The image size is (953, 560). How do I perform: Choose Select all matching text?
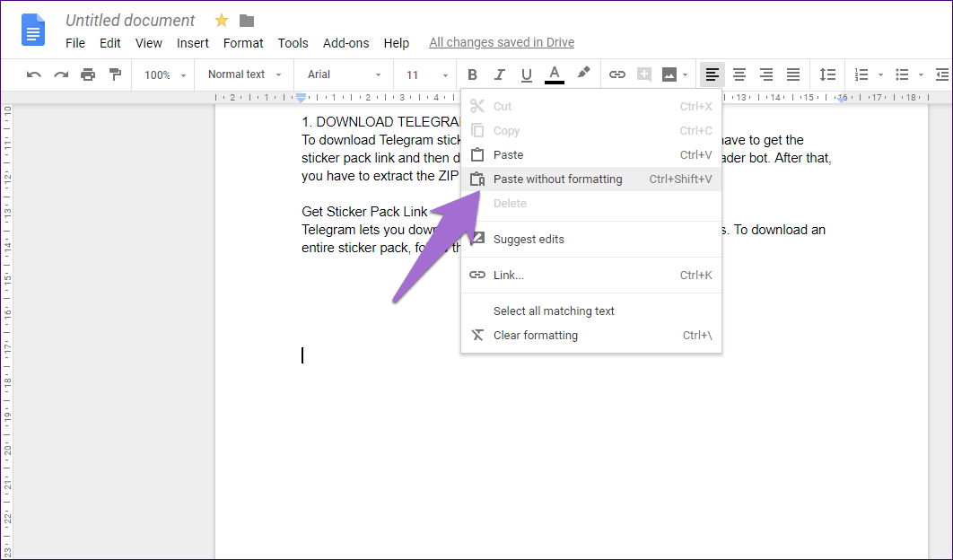(591, 311)
